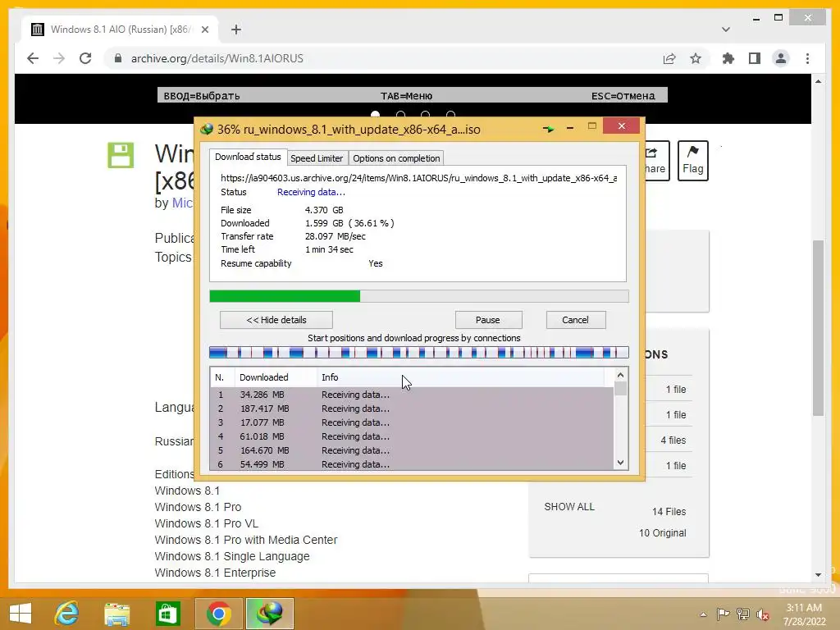Screen dimensions: 840x630
Task: Click the download URL text in dialog
Action: (x=419, y=178)
